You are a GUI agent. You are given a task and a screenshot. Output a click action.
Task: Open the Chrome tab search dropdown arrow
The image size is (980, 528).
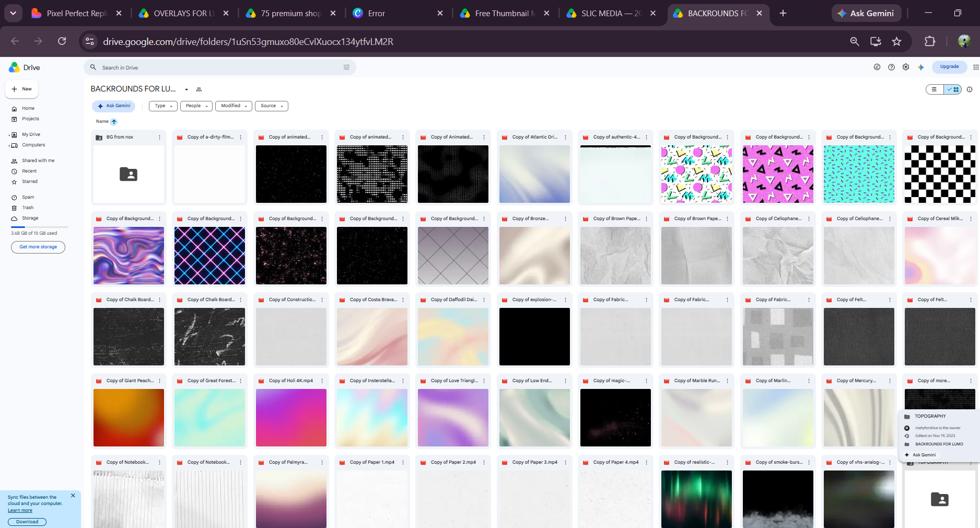click(13, 13)
